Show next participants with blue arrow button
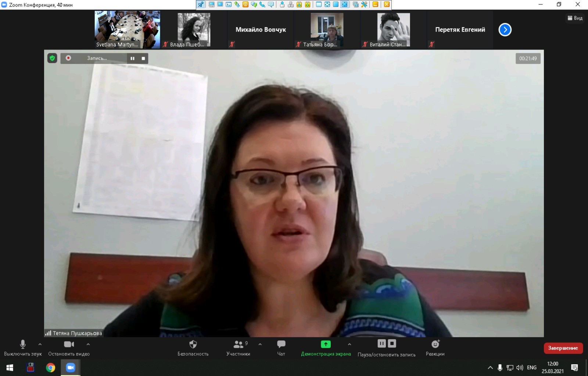 click(x=505, y=30)
